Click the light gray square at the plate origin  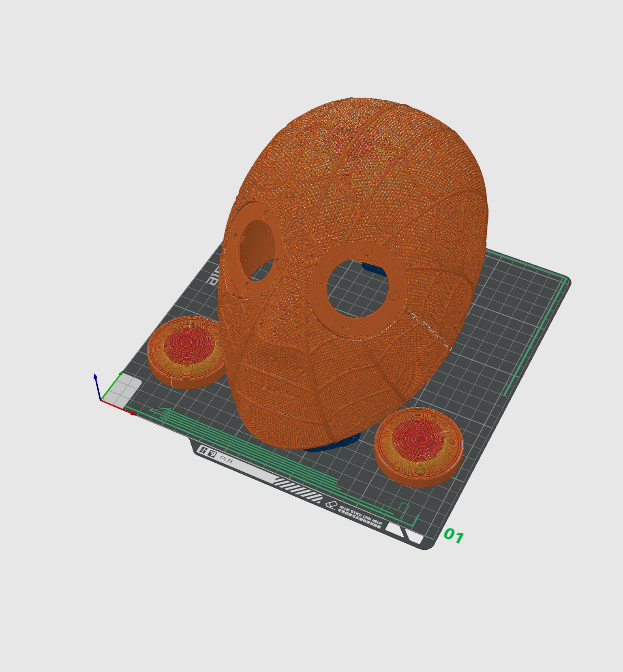126,388
